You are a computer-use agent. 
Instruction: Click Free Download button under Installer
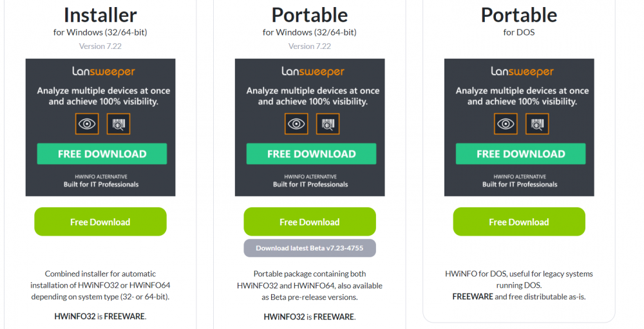[100, 221]
